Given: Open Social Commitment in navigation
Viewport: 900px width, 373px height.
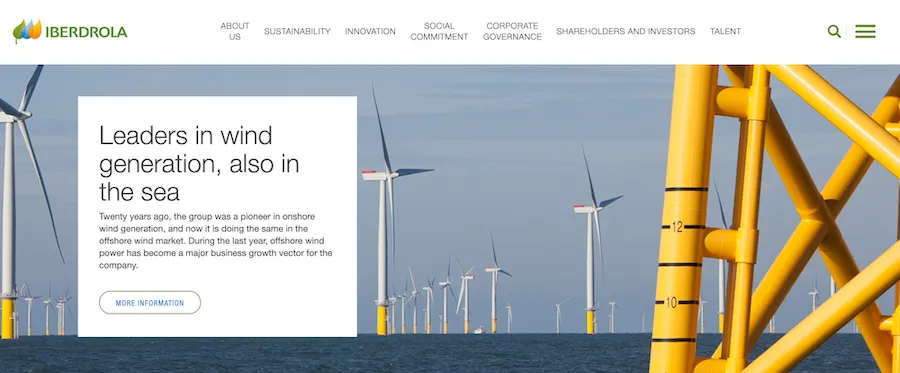Looking at the screenshot, I should pyautogui.click(x=439, y=32).
